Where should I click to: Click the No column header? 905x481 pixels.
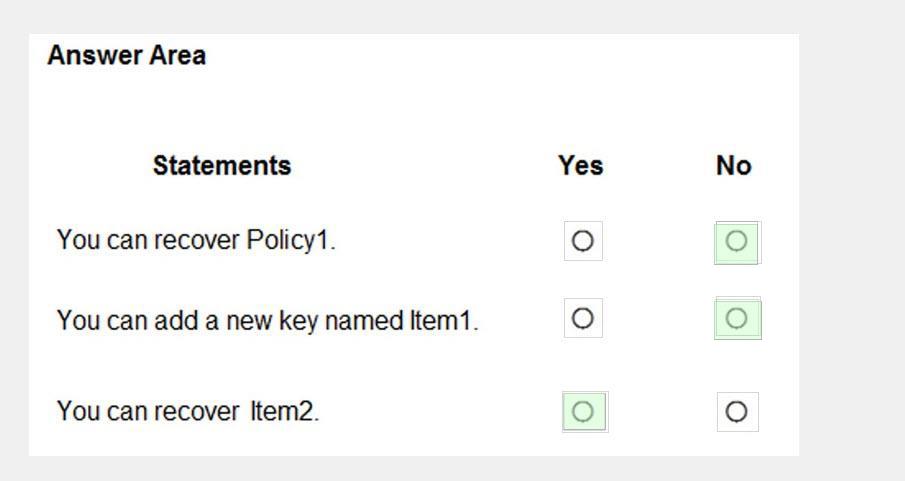click(x=734, y=166)
